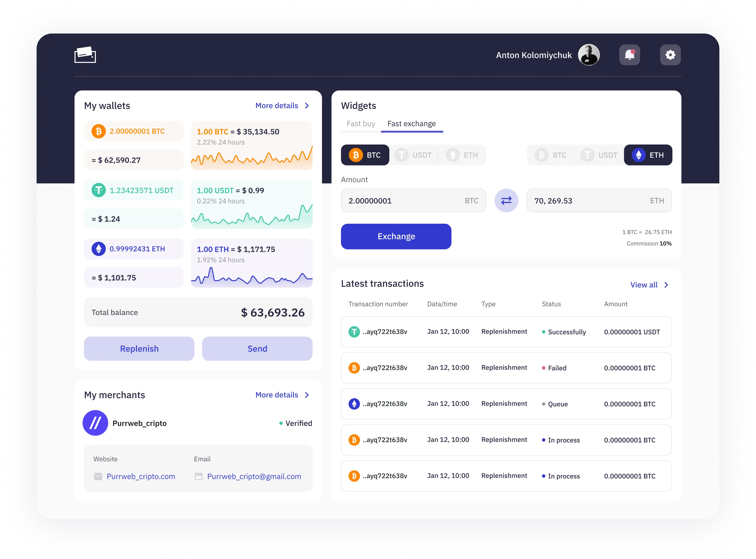This screenshot has width=756, height=559.
Task: Select USDT as source currency
Action: [x=413, y=155]
